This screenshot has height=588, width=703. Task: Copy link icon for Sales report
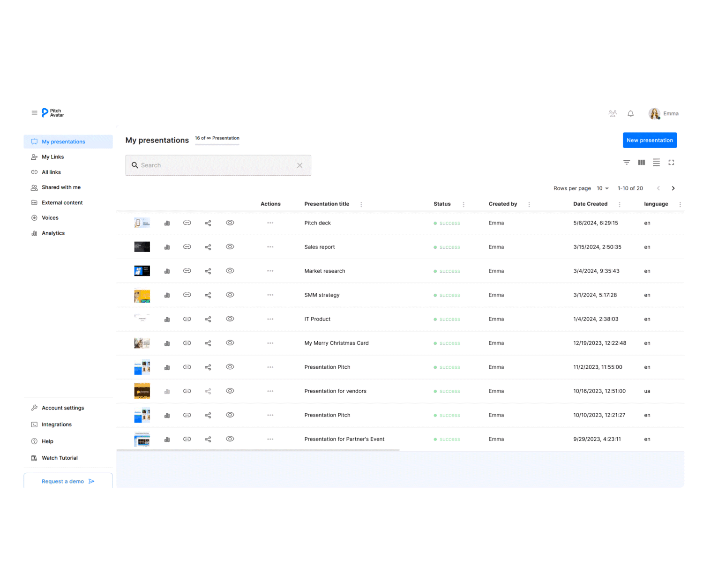click(187, 247)
